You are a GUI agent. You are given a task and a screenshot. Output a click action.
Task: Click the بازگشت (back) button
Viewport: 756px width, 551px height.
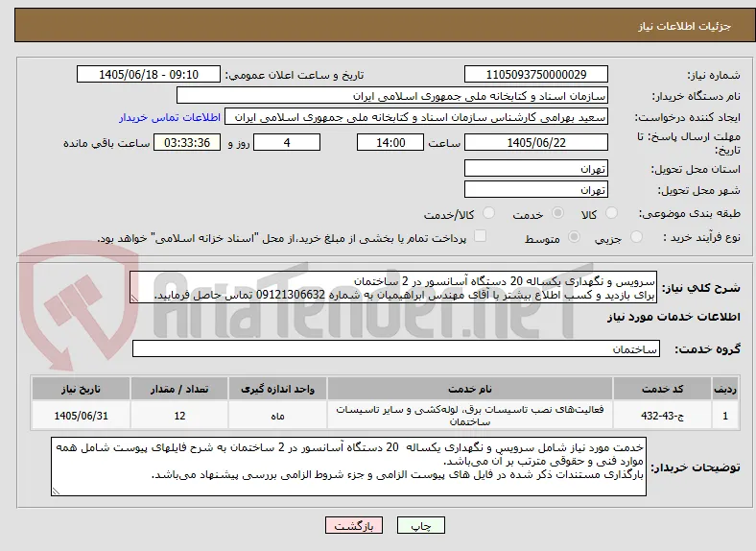click(354, 525)
